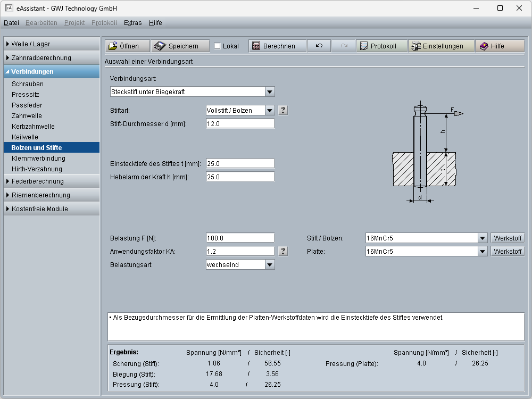532x399 pixels.
Task: Click the Speichern save icon button
Action: click(x=179, y=46)
